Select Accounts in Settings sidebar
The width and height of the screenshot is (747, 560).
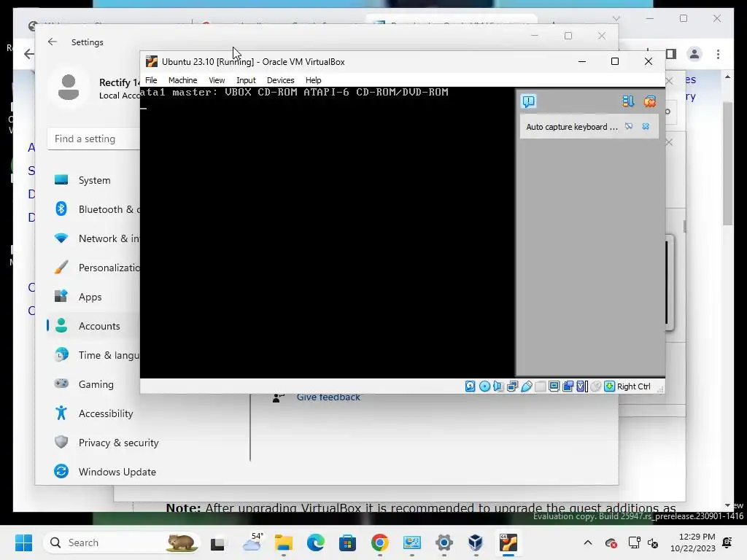[x=94, y=326]
